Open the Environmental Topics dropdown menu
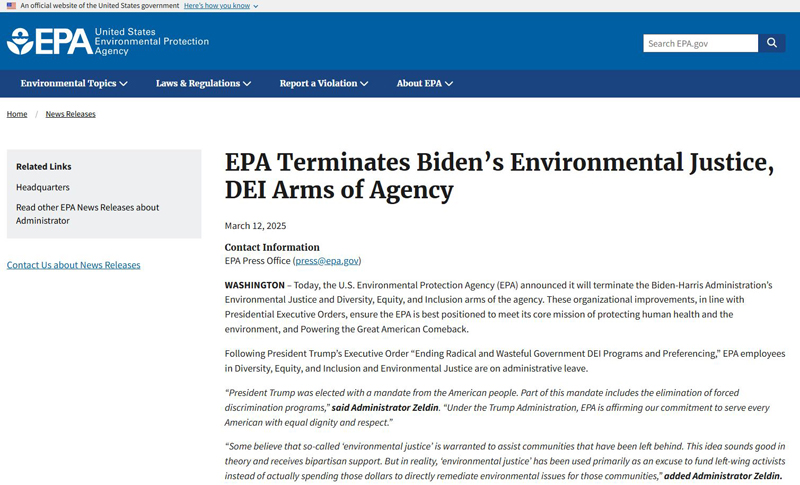This screenshot has height=485, width=800. point(74,84)
